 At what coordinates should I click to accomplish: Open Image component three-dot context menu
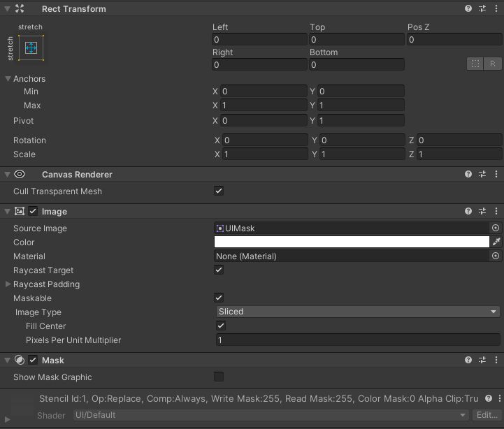pyautogui.click(x=496, y=211)
